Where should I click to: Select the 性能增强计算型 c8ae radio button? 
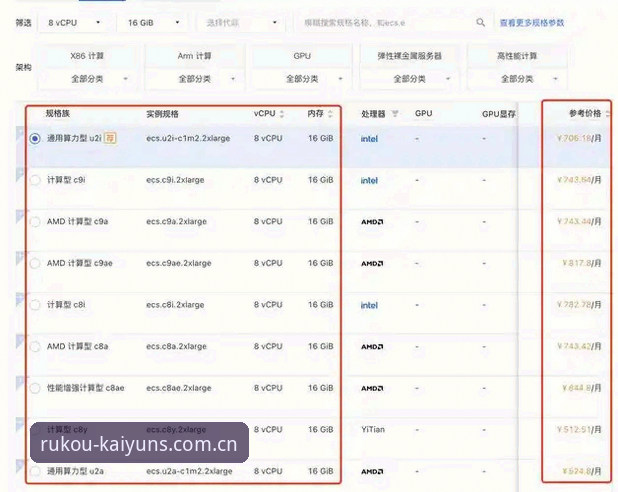pos(35,388)
